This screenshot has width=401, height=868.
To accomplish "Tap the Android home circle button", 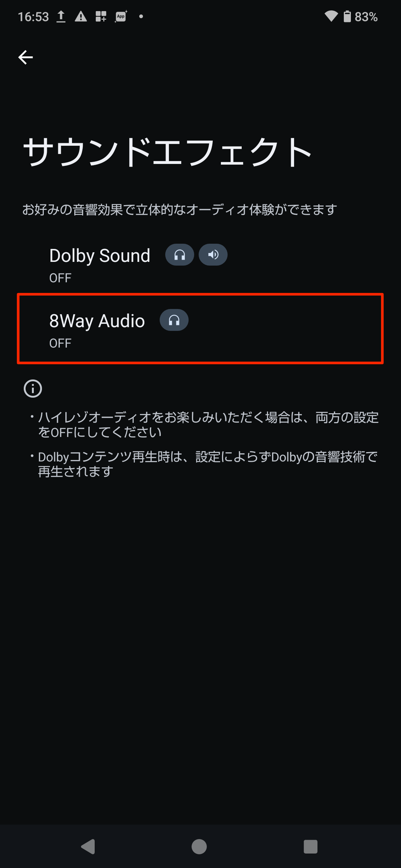I will point(199,846).
